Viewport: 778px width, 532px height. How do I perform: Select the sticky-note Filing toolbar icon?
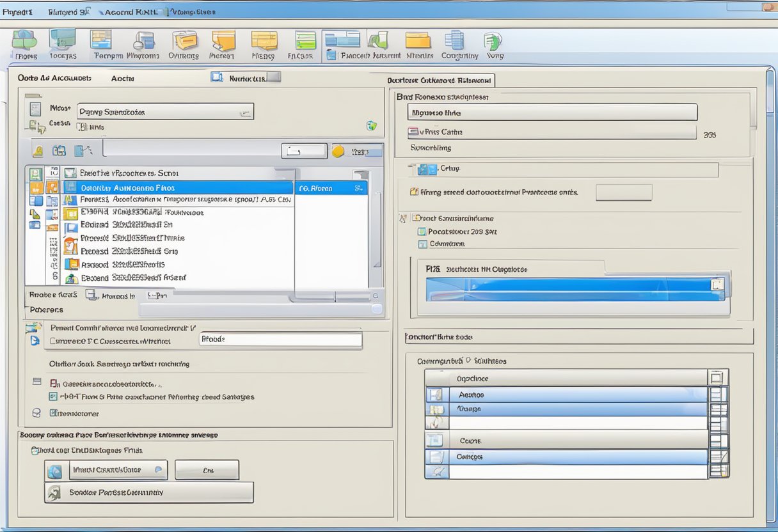pyautogui.click(x=263, y=42)
